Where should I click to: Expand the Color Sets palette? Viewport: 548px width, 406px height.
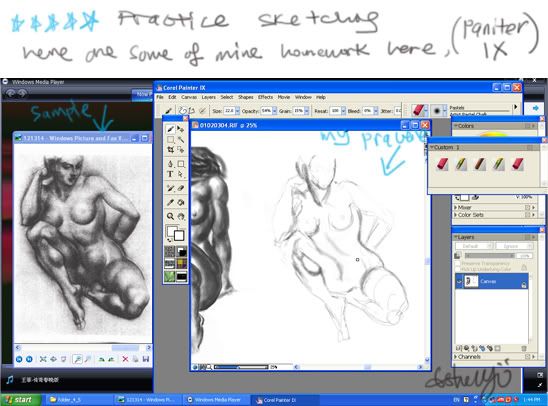click(x=456, y=215)
